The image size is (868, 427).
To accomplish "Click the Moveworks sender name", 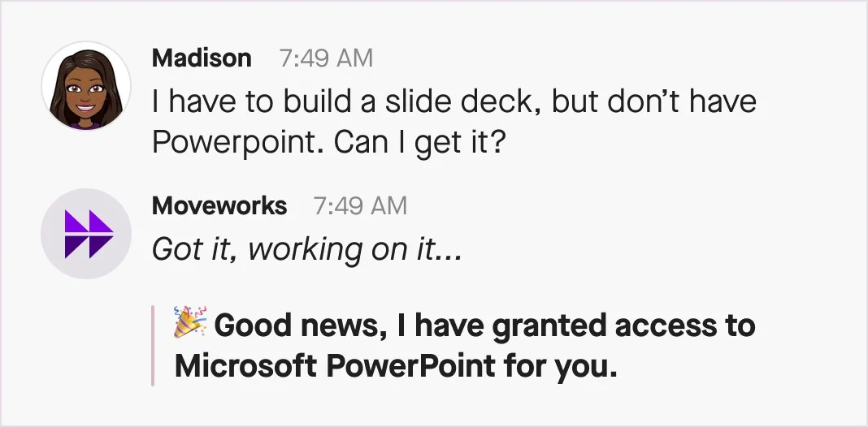I will click(219, 206).
